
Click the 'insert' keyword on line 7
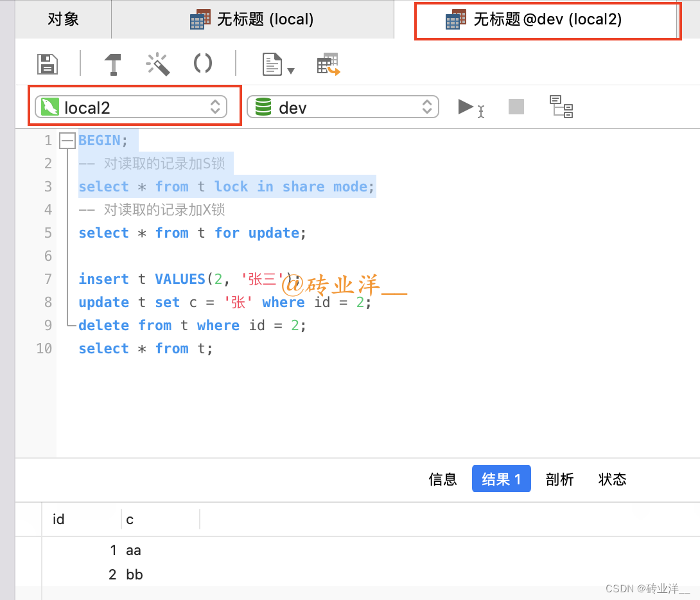(103, 279)
